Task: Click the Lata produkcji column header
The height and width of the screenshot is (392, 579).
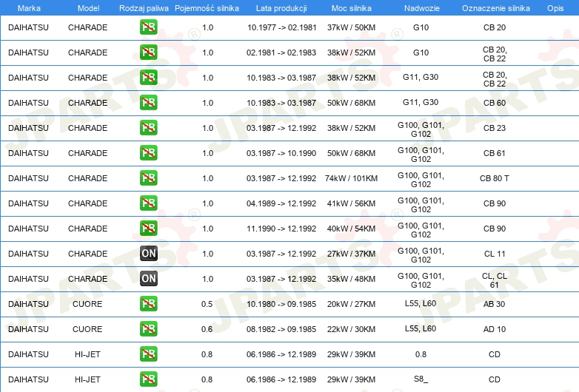Action: (281, 8)
